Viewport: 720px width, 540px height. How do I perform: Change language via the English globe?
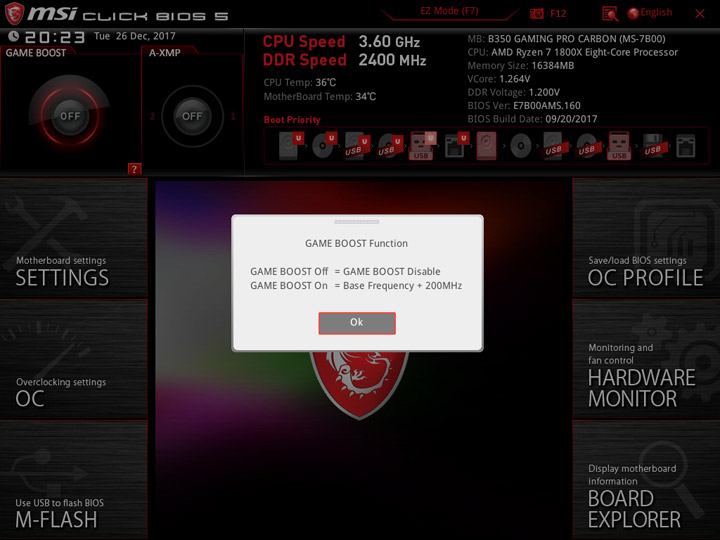click(650, 13)
